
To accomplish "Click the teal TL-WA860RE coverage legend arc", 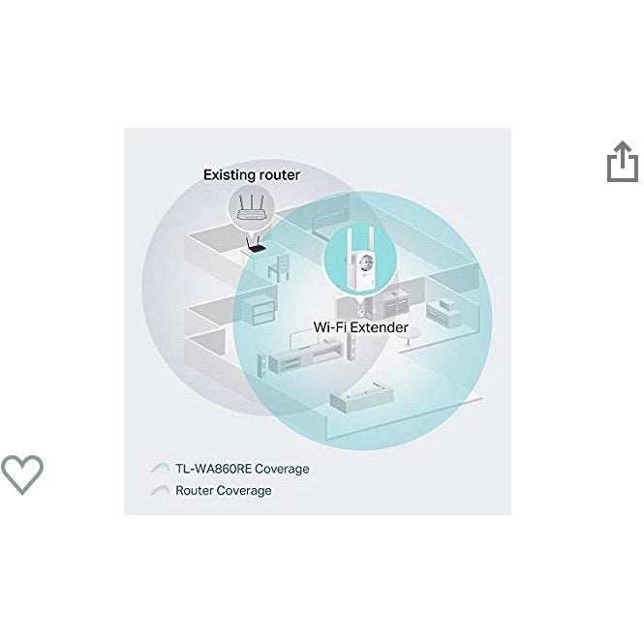I will (x=160, y=468).
